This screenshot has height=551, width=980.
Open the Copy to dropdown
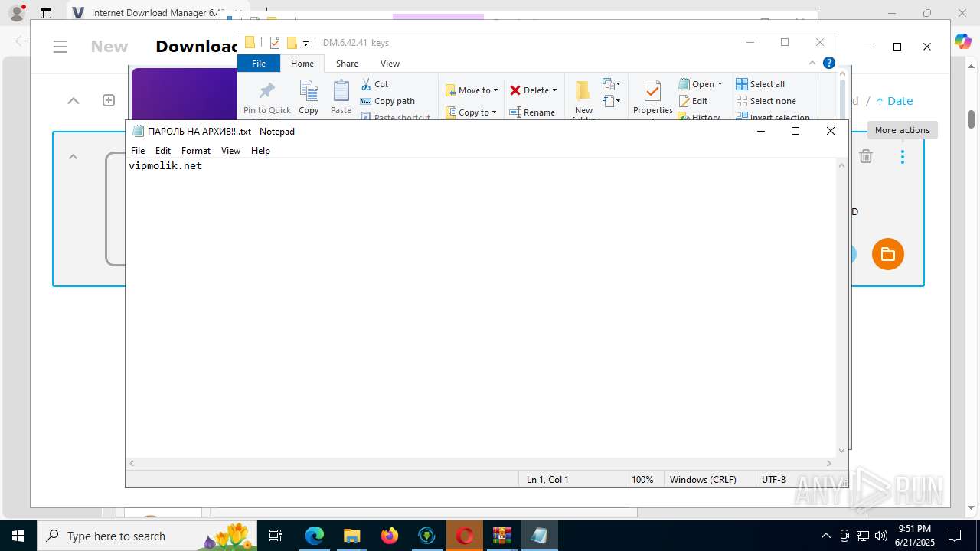pos(472,112)
